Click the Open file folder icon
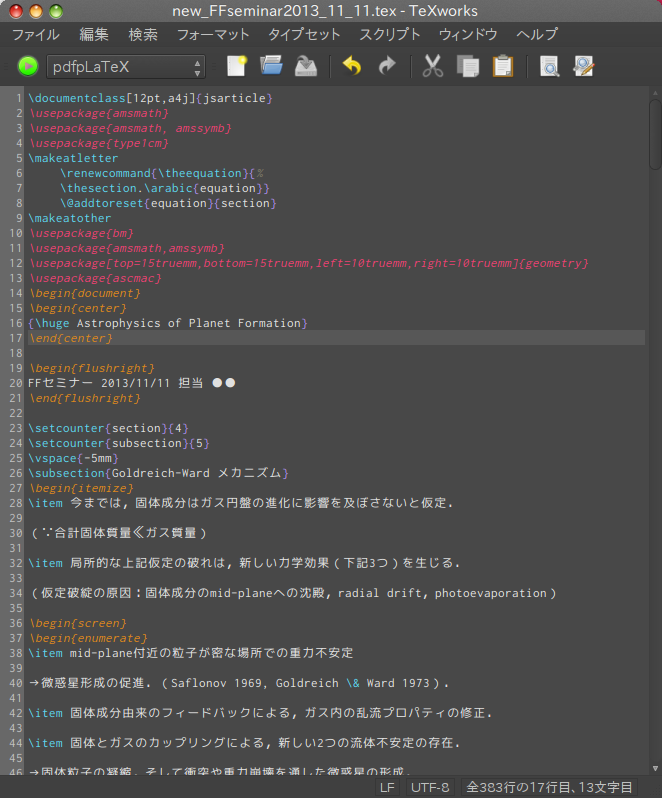Image resolution: width=662 pixels, height=798 pixels. click(x=271, y=66)
